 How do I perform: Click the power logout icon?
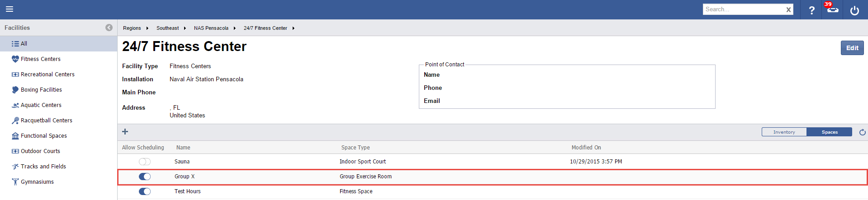point(854,10)
